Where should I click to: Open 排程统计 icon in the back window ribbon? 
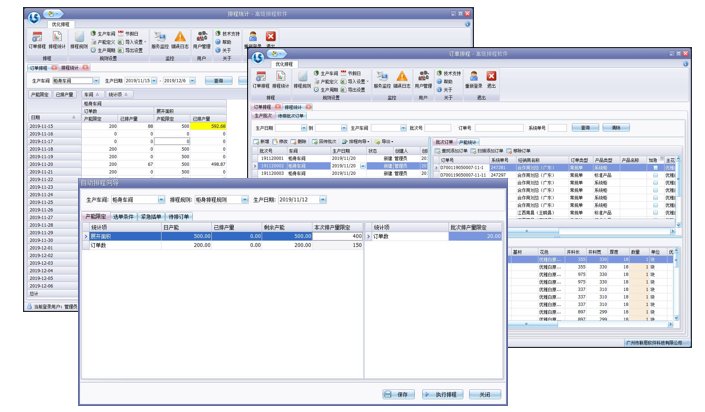point(57,38)
